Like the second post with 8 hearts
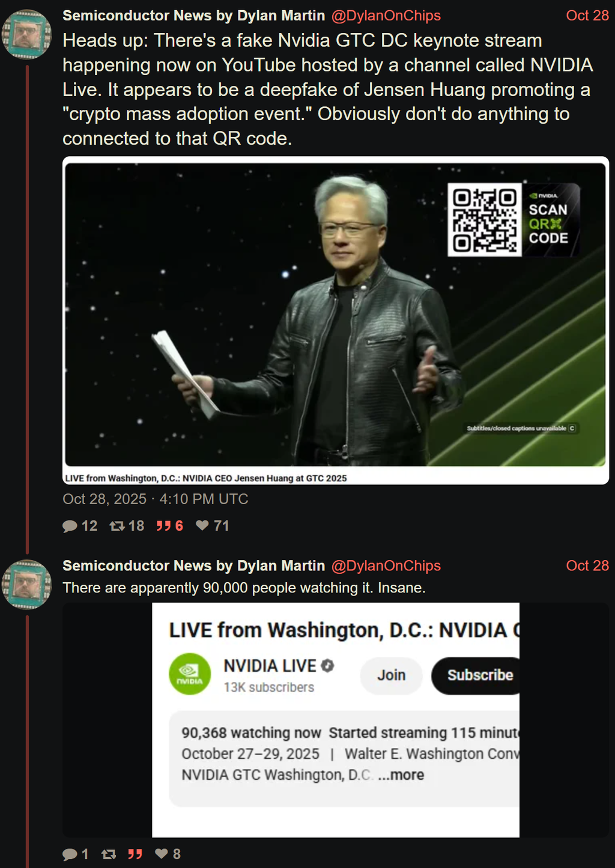 (162, 854)
